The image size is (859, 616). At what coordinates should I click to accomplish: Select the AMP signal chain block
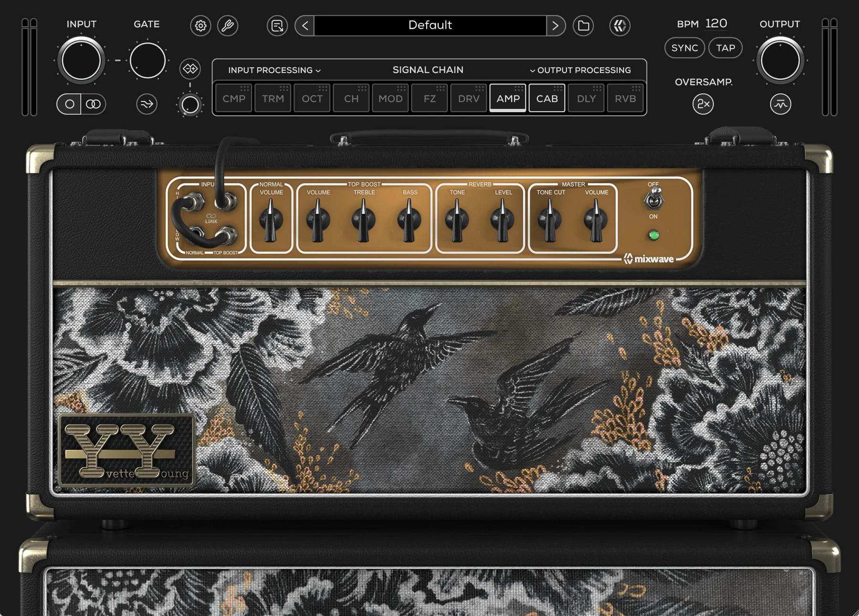[508, 98]
